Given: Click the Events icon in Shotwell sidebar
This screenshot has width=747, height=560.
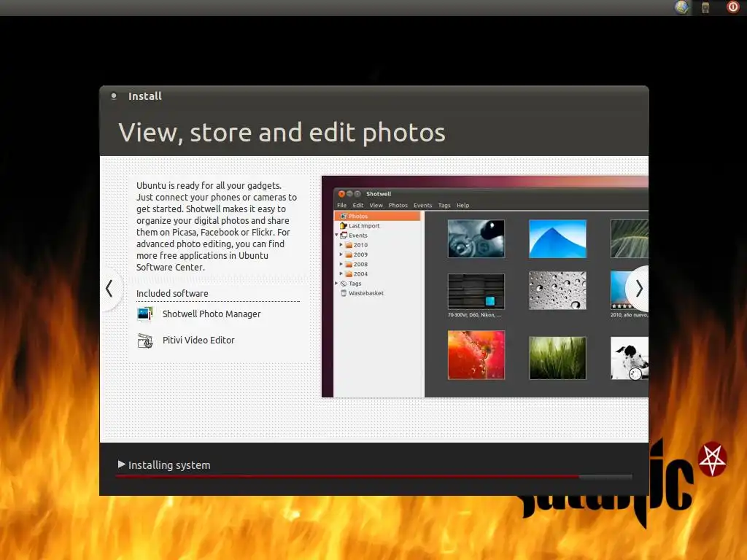Looking at the screenshot, I should point(344,236).
